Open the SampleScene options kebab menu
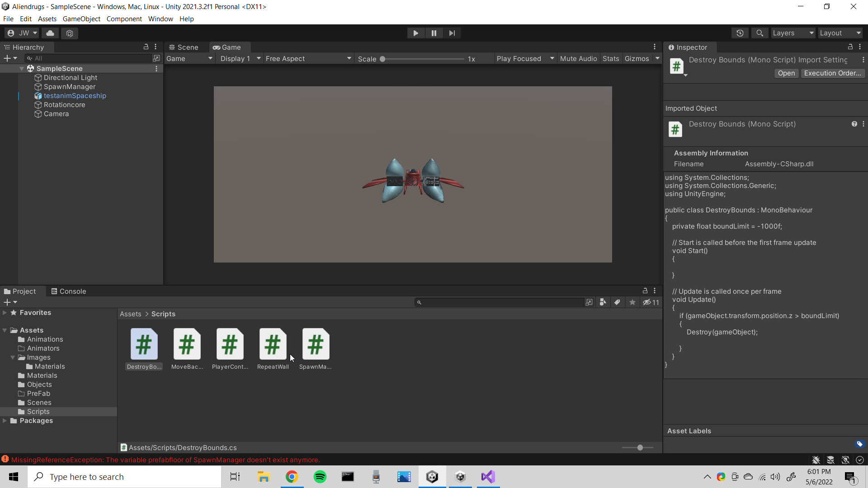Viewport: 868px width, 488px height. click(156, 69)
